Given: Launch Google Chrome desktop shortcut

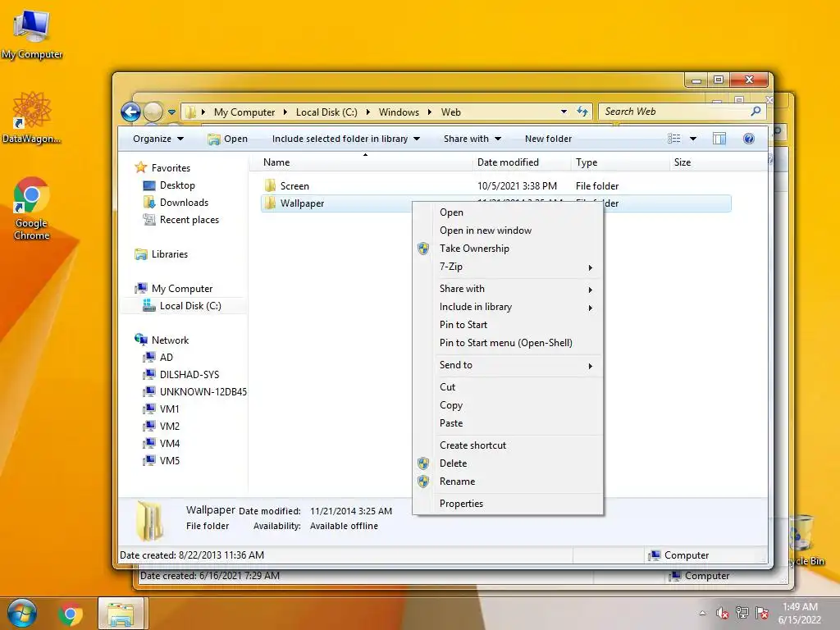Looking at the screenshot, I should pos(32,208).
